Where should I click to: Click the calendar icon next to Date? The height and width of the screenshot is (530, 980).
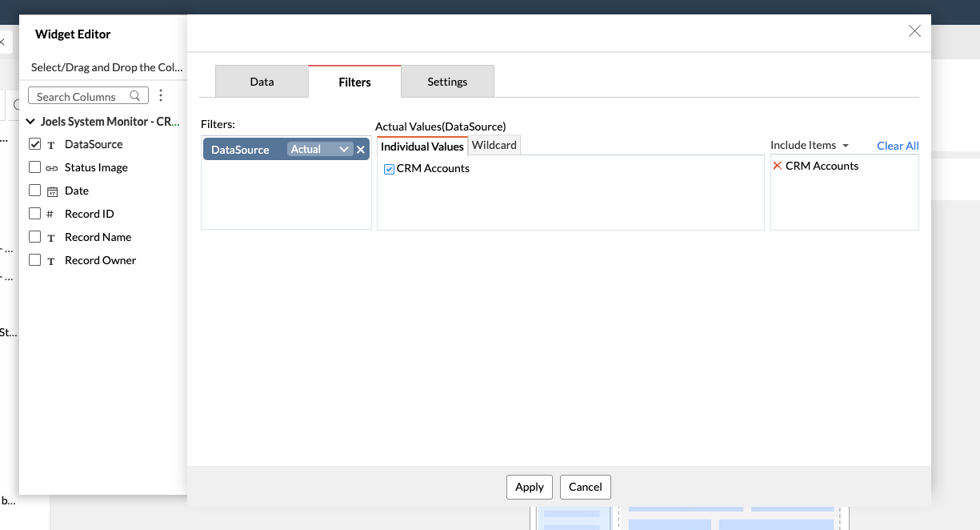[x=51, y=191]
